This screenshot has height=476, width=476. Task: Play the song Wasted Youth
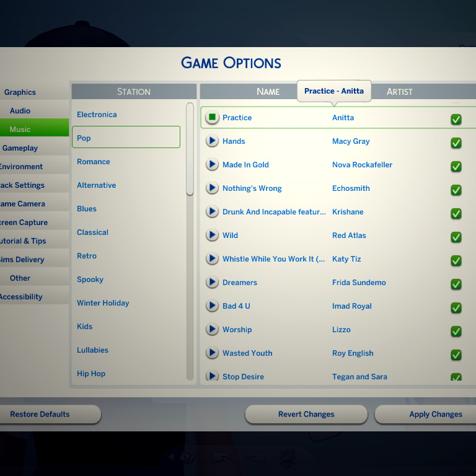212,353
